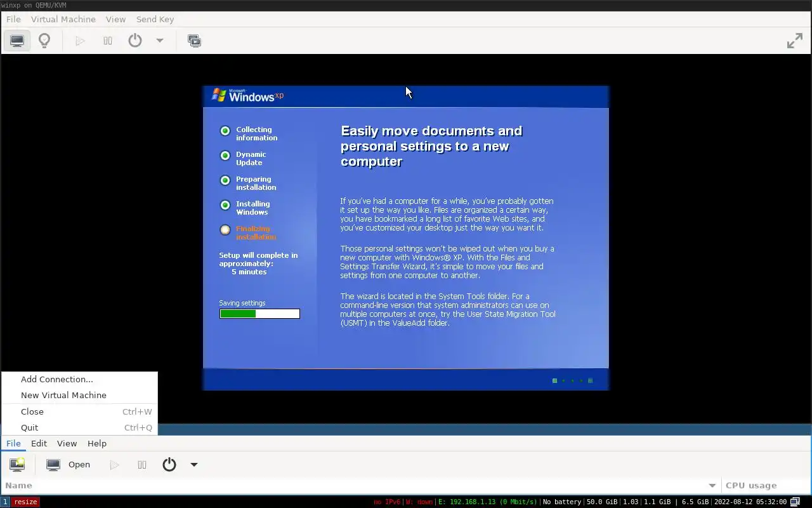This screenshot has width=812, height=508.
Task: Click the setup progress dots indicator
Action: point(573,380)
